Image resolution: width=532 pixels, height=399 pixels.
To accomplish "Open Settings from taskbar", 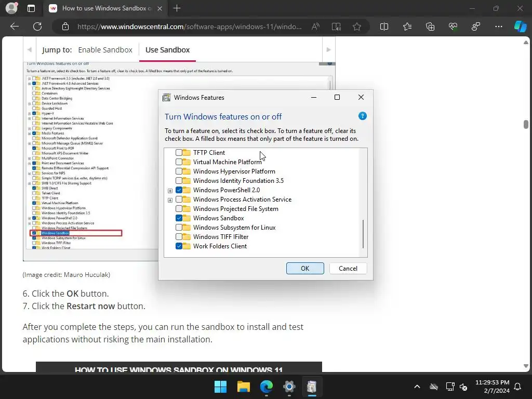I will click(289, 387).
